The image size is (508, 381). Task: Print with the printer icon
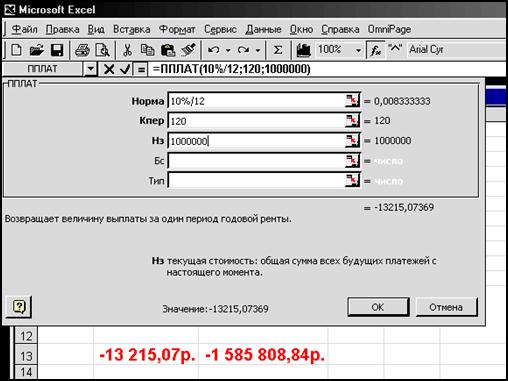pyautogui.click(x=82, y=50)
